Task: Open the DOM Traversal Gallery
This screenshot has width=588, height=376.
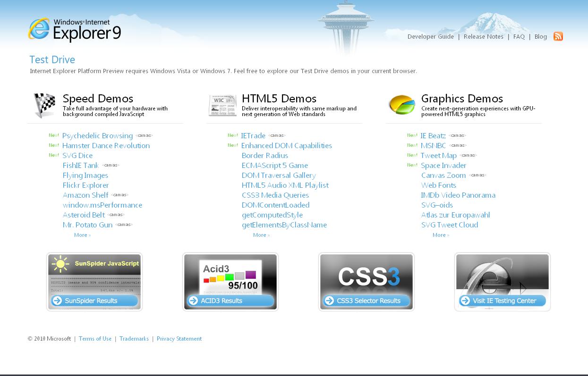Action: coord(279,175)
